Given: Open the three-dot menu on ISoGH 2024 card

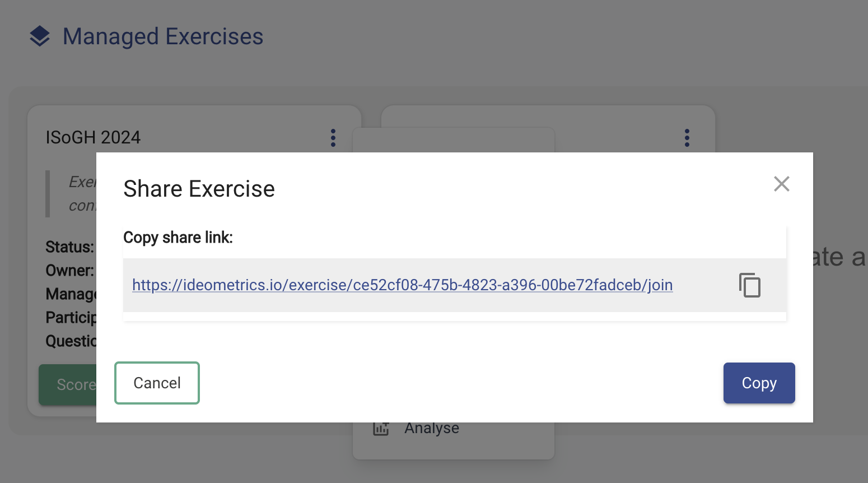Looking at the screenshot, I should pos(333,138).
